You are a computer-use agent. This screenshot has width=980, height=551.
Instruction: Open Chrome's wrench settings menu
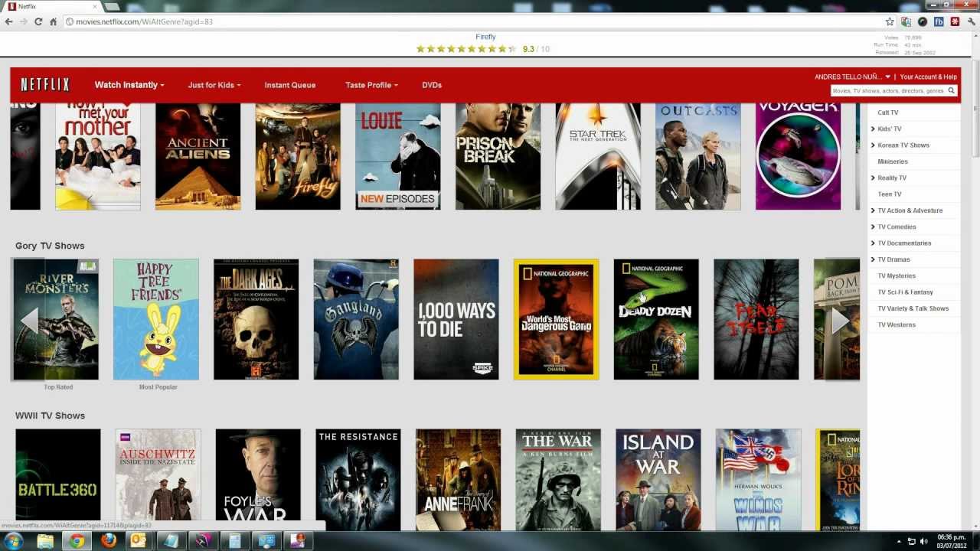click(972, 22)
